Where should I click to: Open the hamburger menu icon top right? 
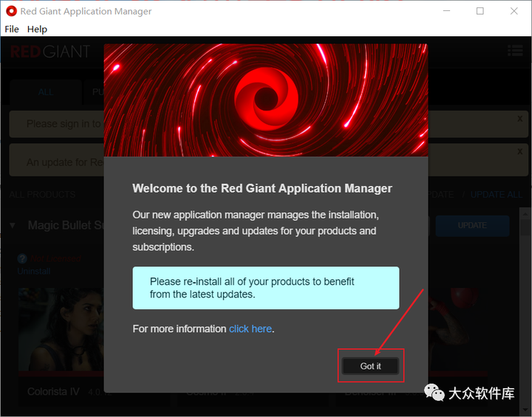(515, 51)
